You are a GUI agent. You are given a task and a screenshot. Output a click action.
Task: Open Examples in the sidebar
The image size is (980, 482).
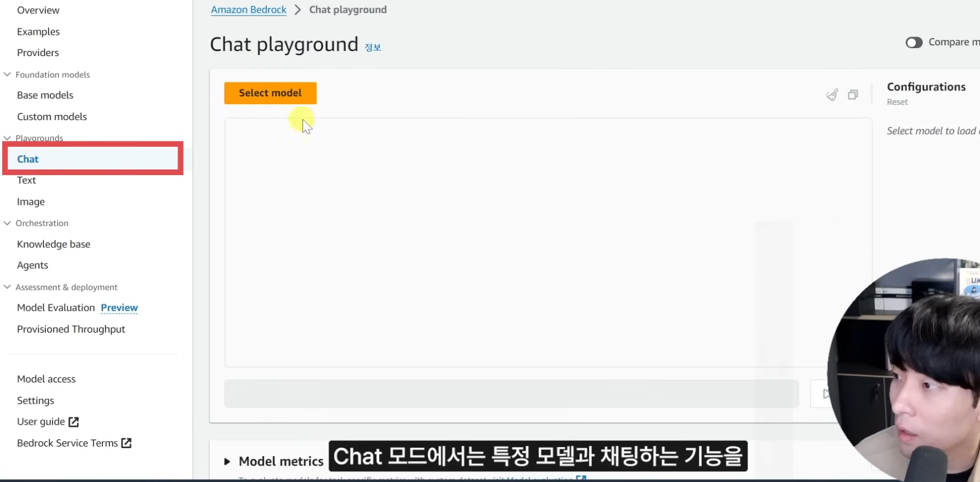[38, 31]
